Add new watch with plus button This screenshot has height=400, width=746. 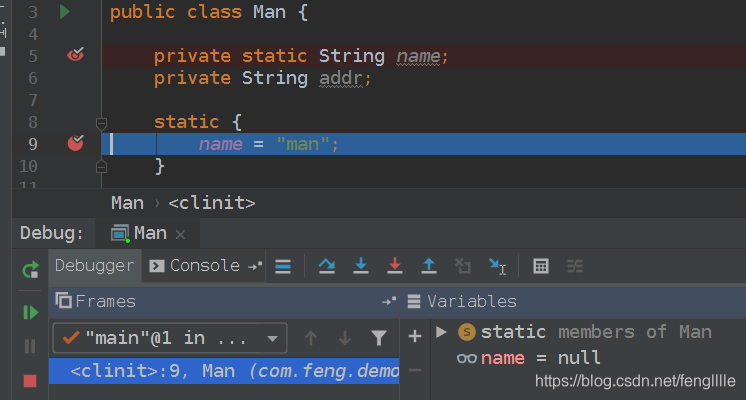coord(415,336)
